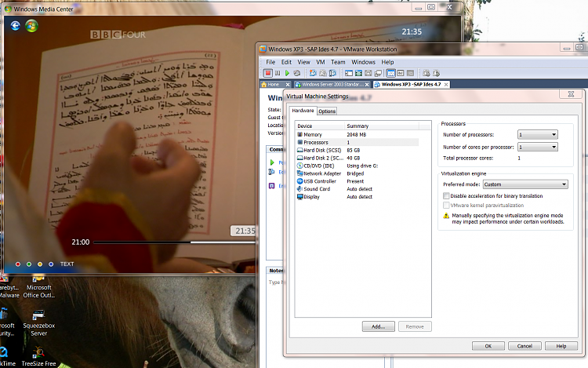Image resolution: width=588 pixels, height=368 pixels.
Task: Close the Home tab
Action: pos(288,85)
